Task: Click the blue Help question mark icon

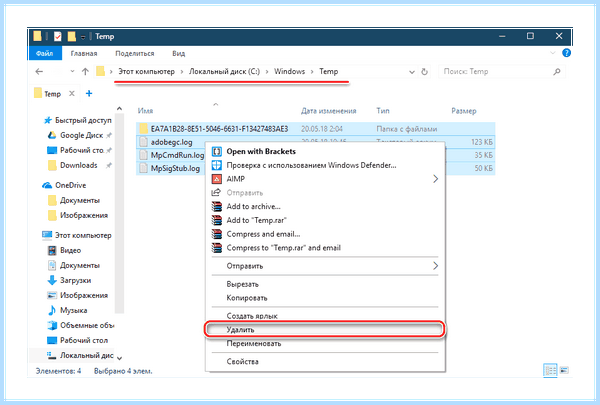Action: 566,53
